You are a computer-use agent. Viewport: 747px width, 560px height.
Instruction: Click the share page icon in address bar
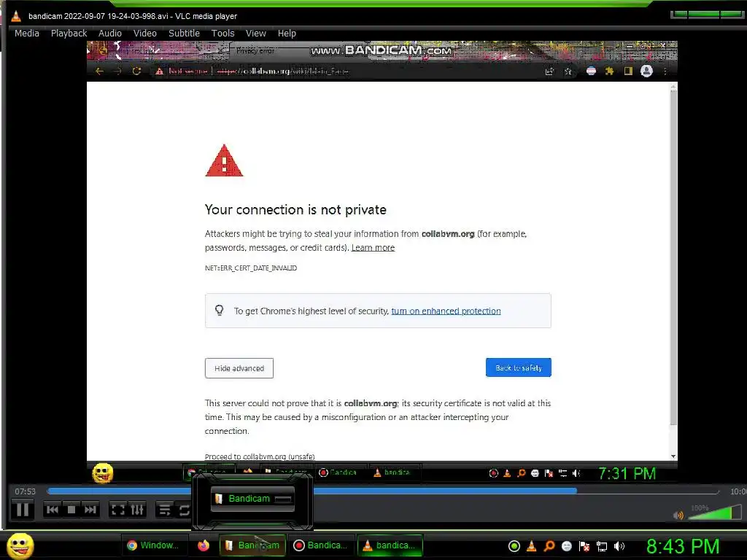coord(549,71)
